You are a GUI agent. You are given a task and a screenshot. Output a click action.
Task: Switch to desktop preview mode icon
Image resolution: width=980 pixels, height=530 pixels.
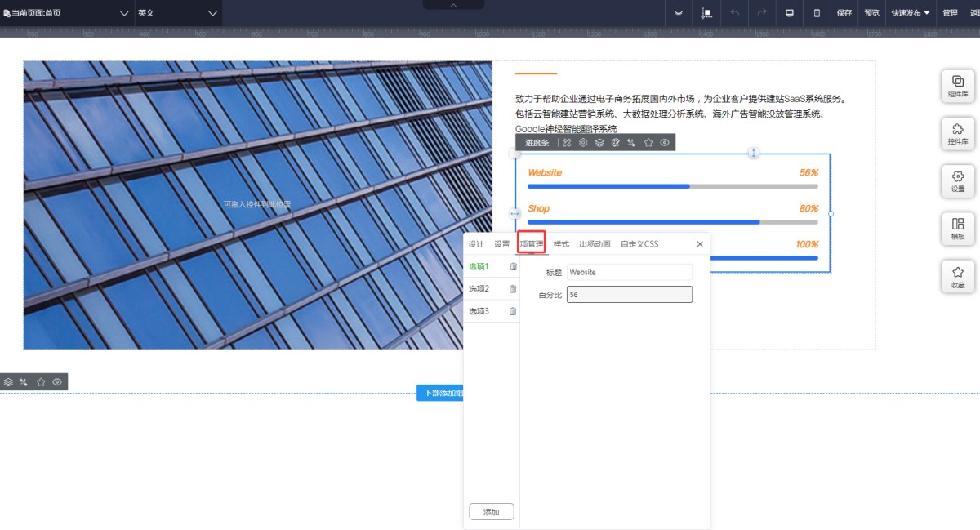(x=789, y=13)
